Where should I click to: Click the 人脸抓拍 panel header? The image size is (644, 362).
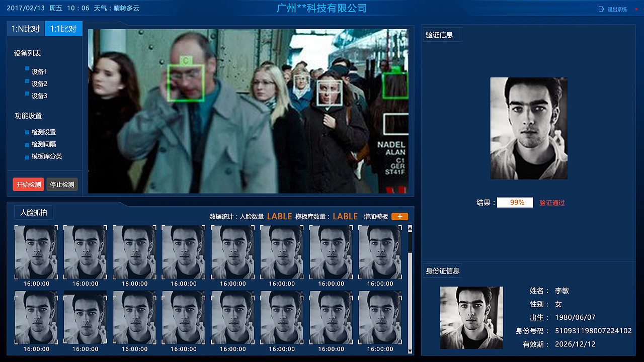click(34, 213)
